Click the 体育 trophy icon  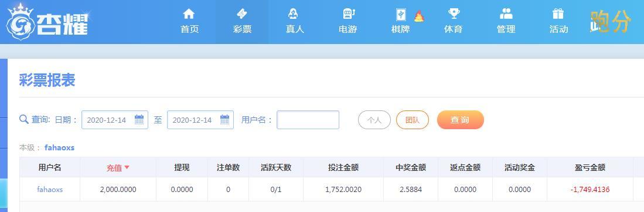pyautogui.click(x=454, y=14)
